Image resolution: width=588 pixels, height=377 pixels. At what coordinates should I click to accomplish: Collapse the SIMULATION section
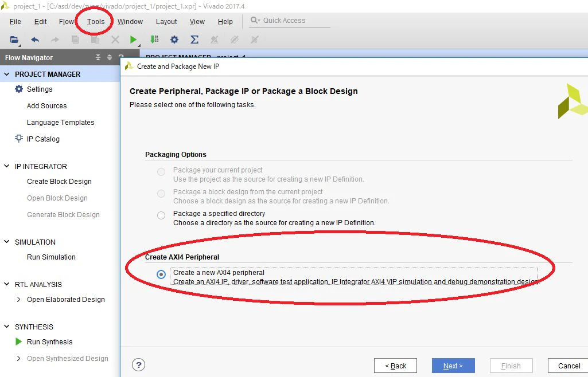pos(7,242)
